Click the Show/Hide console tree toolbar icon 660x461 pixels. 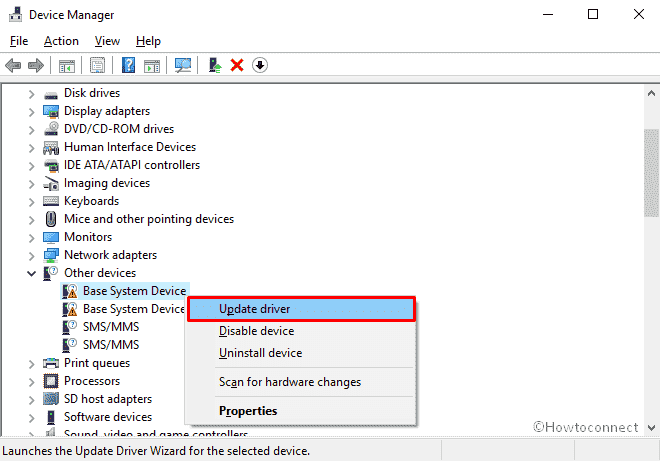pyautogui.click(x=67, y=65)
